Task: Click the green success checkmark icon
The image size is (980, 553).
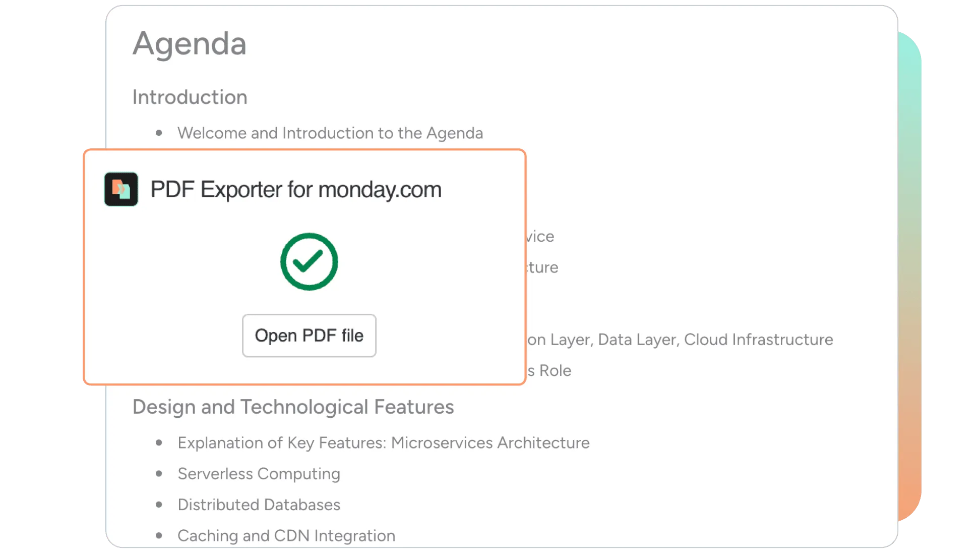Action: pos(309,261)
